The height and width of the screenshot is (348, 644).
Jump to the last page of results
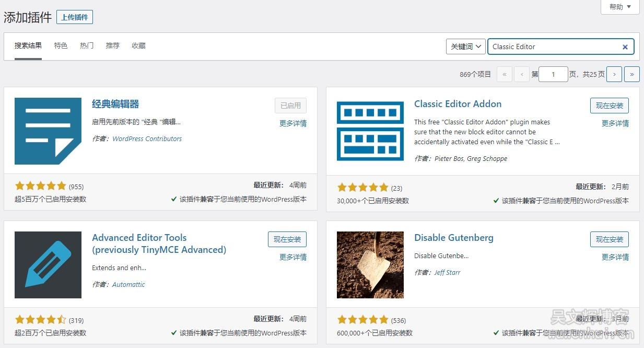coord(632,74)
